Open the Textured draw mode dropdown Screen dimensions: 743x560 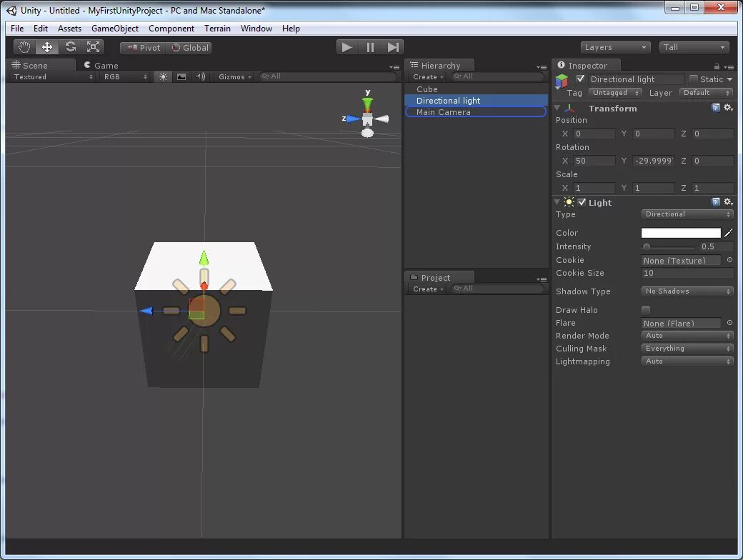(x=52, y=76)
